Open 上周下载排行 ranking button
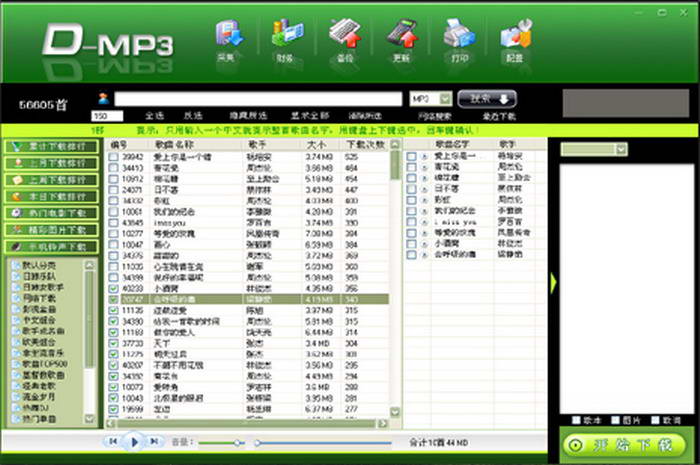The width and height of the screenshot is (700, 465). 51,180
